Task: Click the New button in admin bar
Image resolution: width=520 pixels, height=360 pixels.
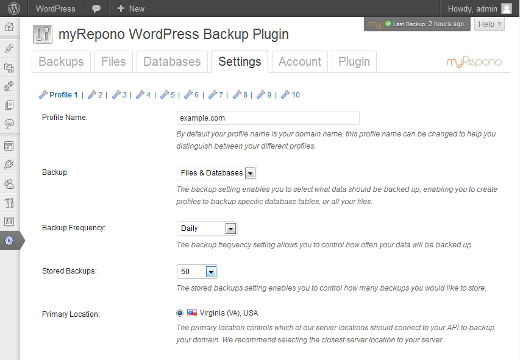Action: tap(131, 9)
